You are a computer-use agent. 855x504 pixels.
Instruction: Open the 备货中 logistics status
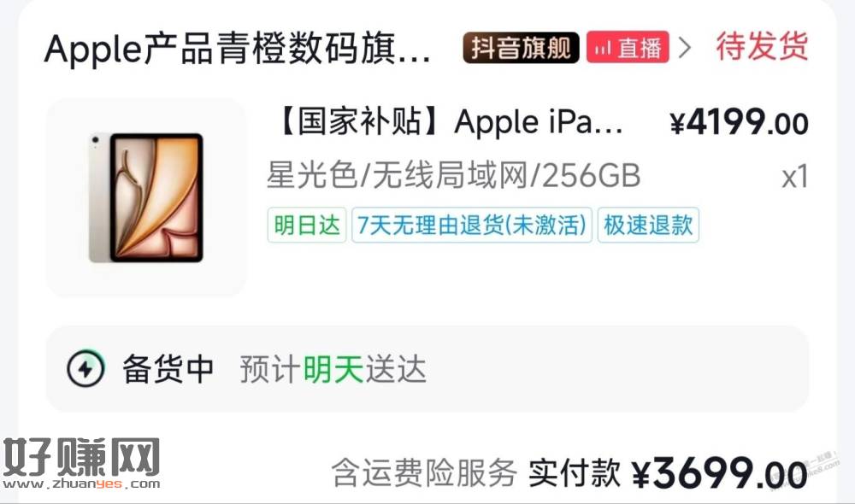[x=168, y=369]
